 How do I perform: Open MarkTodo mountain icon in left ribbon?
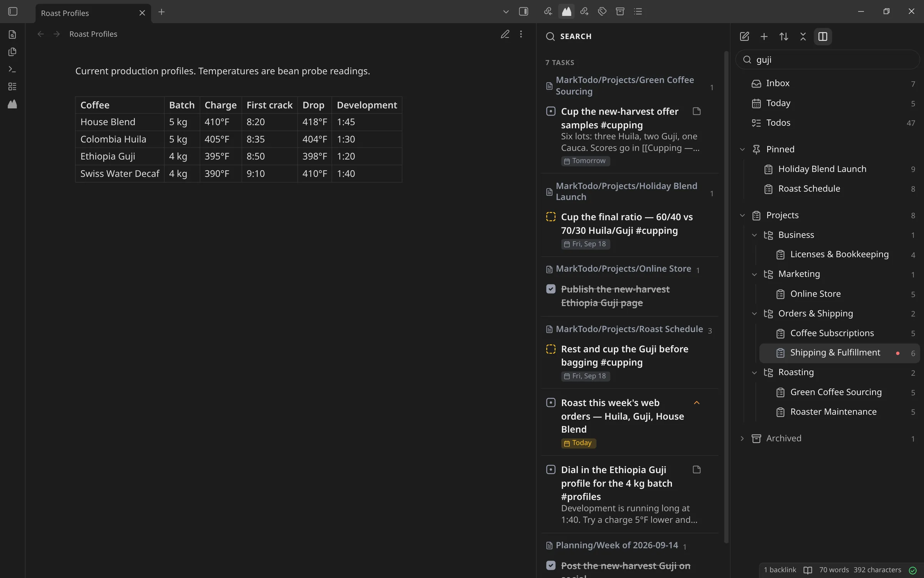[x=12, y=104]
